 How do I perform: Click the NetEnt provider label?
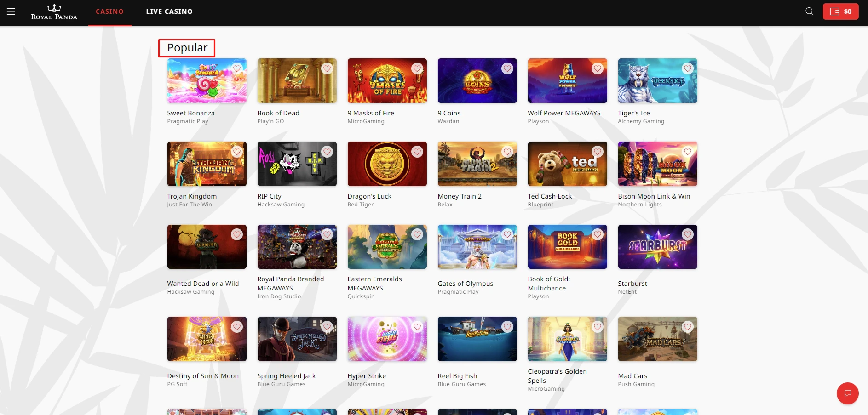(627, 292)
